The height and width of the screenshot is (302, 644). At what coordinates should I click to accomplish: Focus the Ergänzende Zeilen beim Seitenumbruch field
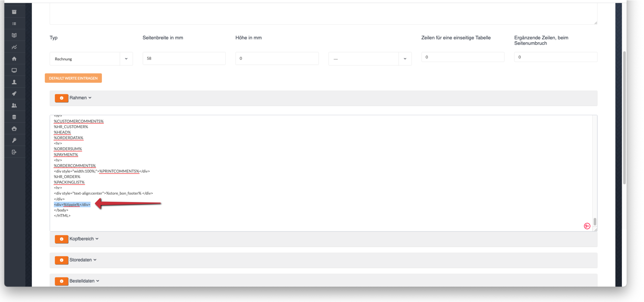click(x=555, y=57)
